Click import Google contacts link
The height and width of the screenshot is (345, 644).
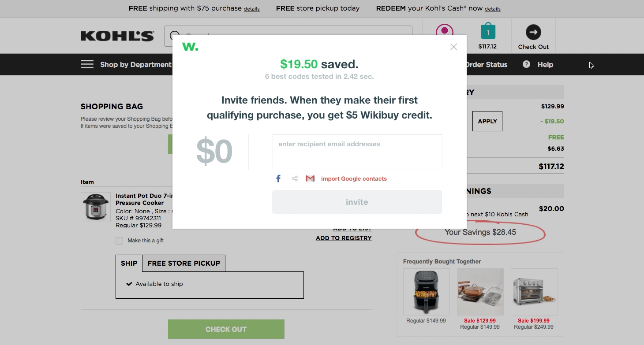pos(354,178)
